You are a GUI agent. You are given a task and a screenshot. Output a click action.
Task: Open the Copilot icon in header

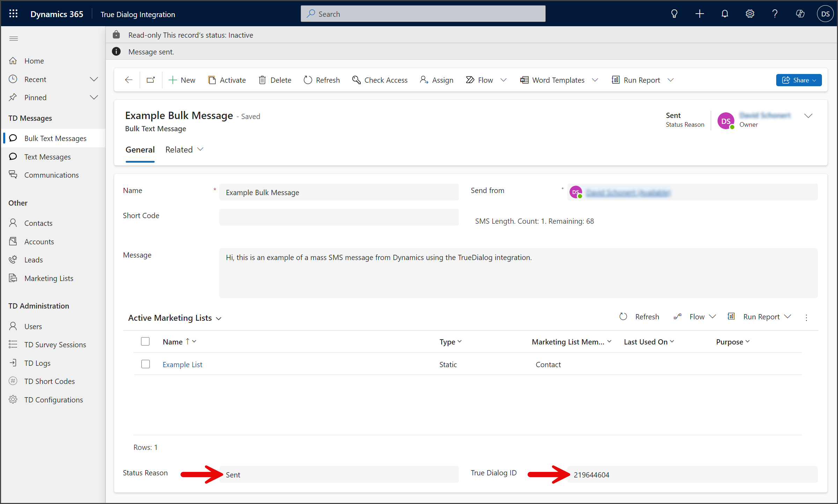point(800,14)
